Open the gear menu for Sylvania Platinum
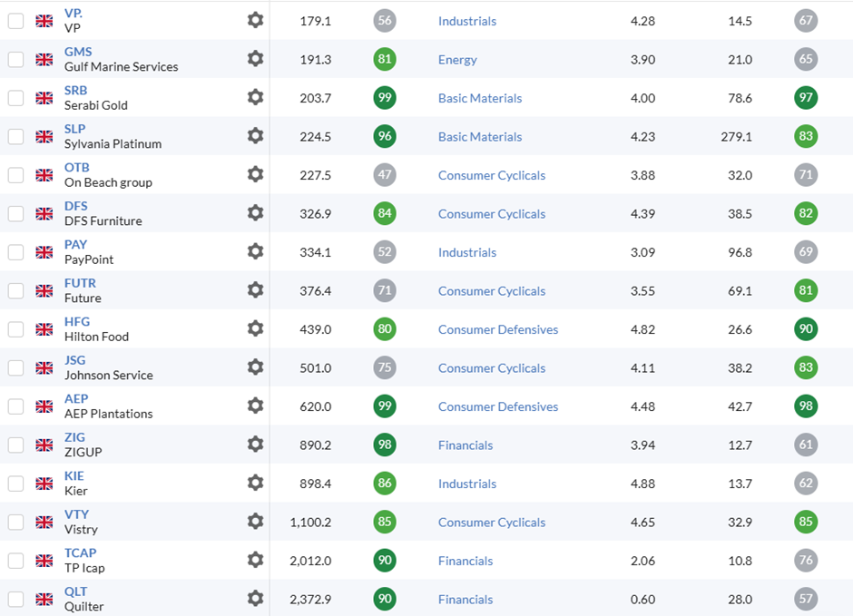Viewport: 853px width, 616px height. click(255, 136)
